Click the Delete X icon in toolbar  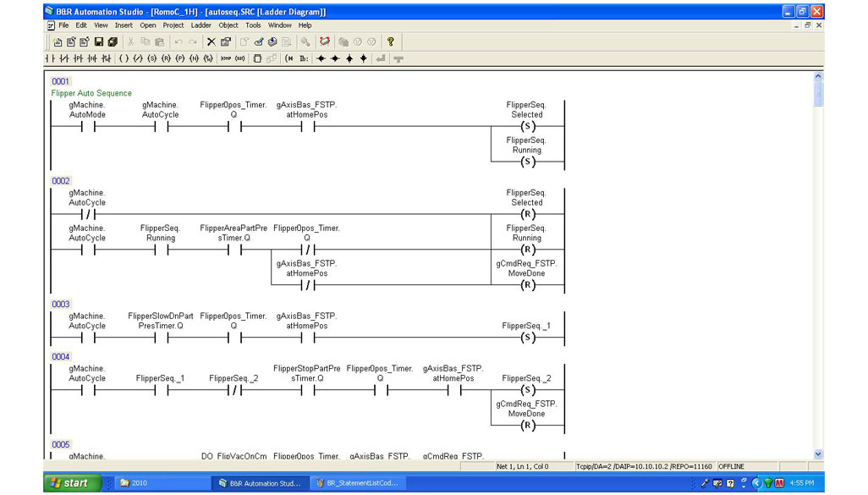click(x=212, y=41)
